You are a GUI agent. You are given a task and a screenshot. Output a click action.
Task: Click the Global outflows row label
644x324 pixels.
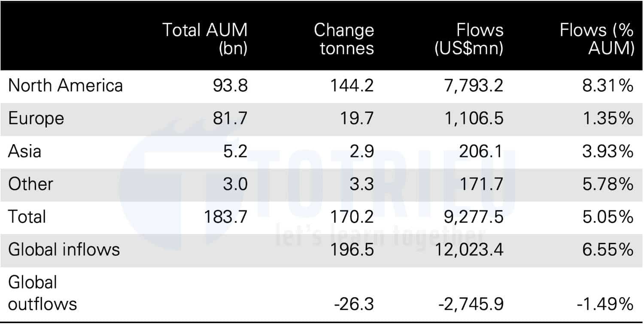pos(43,294)
